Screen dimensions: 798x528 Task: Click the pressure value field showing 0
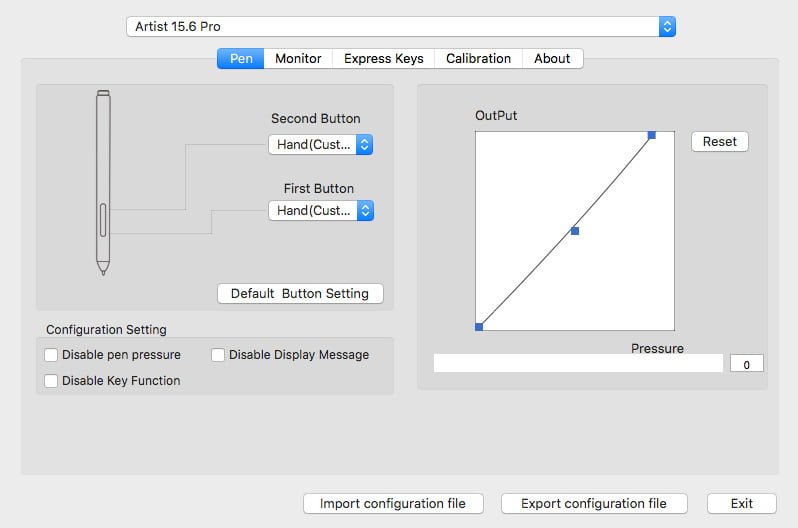click(747, 364)
